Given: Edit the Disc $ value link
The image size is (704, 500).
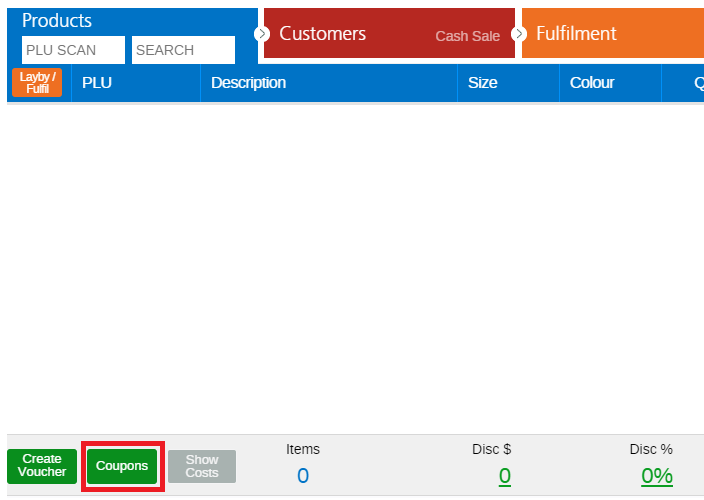Looking at the screenshot, I should point(505,476).
